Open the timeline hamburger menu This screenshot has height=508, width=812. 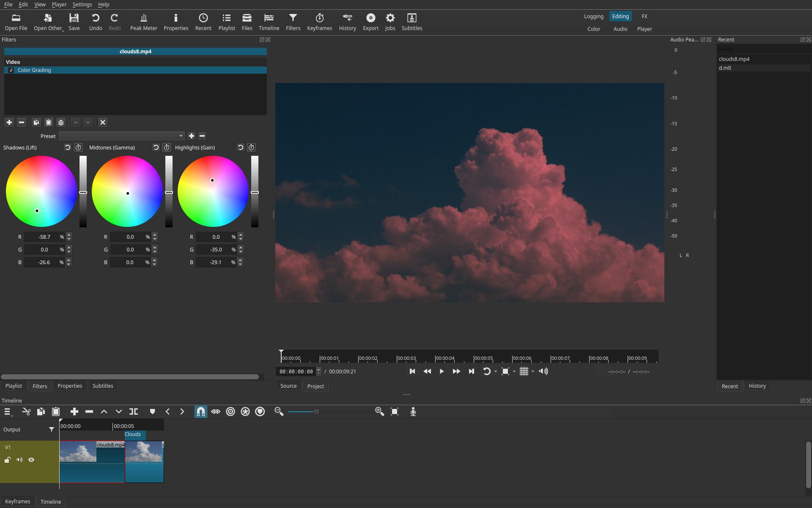[7, 411]
